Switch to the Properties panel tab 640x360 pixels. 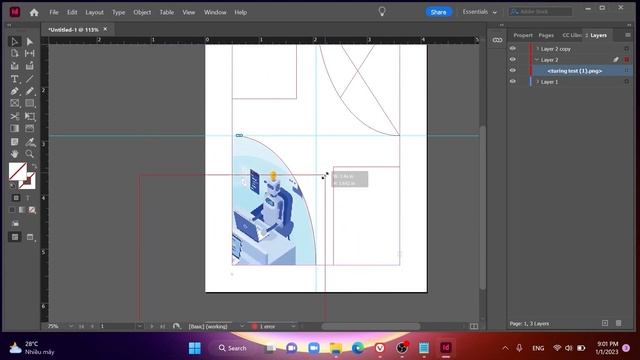pos(523,35)
